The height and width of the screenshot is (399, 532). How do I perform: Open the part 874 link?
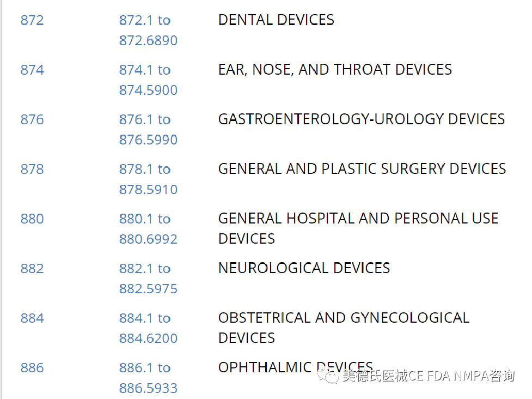32,70
